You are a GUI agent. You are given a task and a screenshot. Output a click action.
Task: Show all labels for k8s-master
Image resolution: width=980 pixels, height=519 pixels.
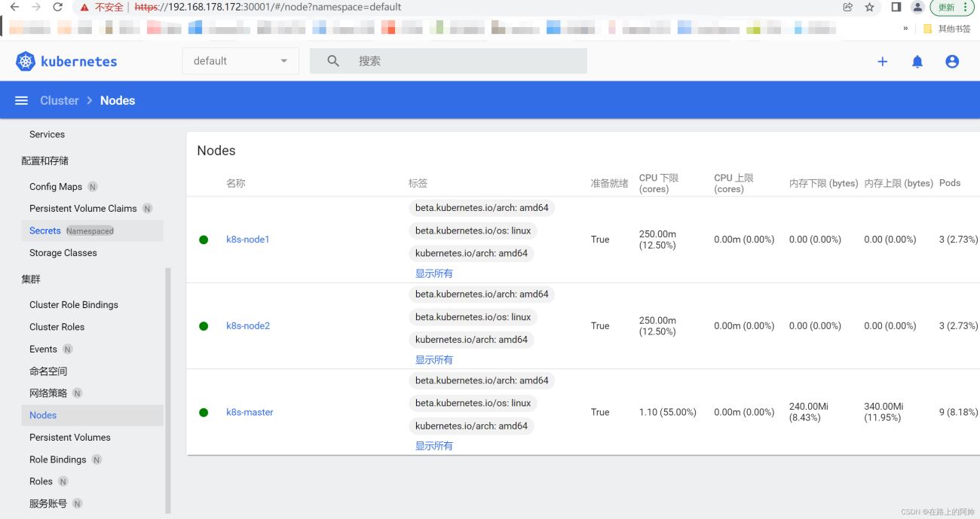tap(434, 446)
